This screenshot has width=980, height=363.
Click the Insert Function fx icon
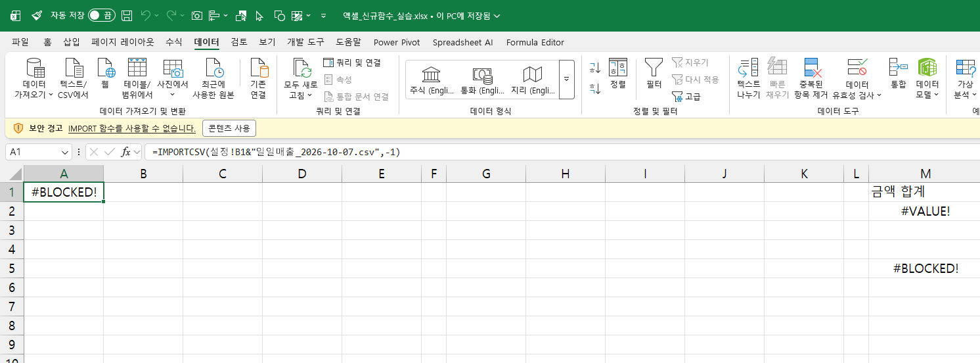pyautogui.click(x=126, y=152)
